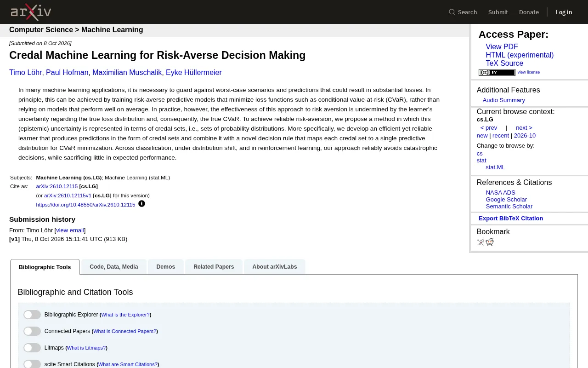Click view license link
588x368 pixels.
click(529, 72)
